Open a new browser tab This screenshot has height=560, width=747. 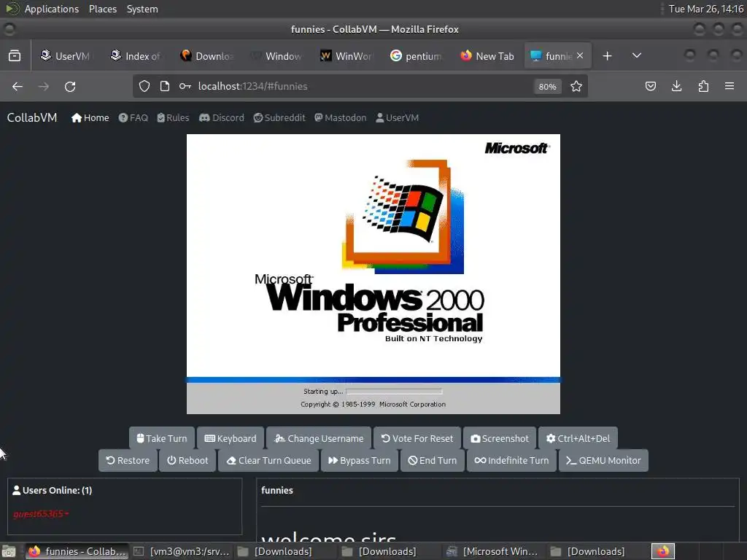607,55
